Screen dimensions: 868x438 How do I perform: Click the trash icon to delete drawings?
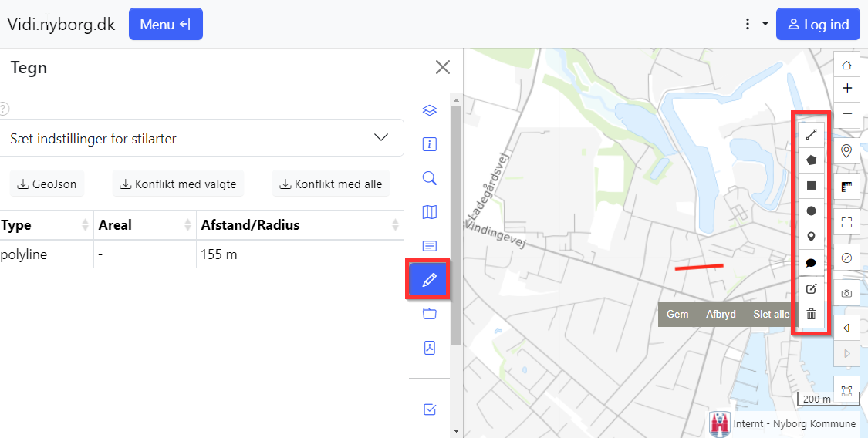click(x=811, y=314)
